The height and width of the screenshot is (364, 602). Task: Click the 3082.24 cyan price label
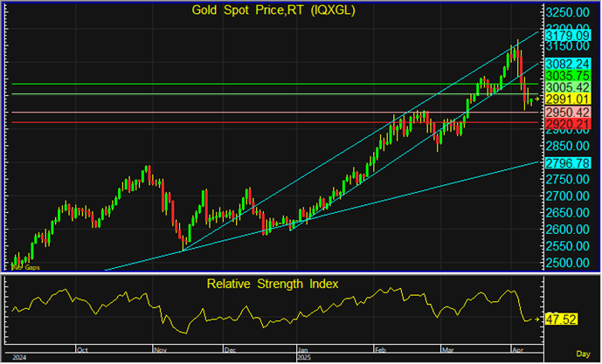pyautogui.click(x=569, y=64)
